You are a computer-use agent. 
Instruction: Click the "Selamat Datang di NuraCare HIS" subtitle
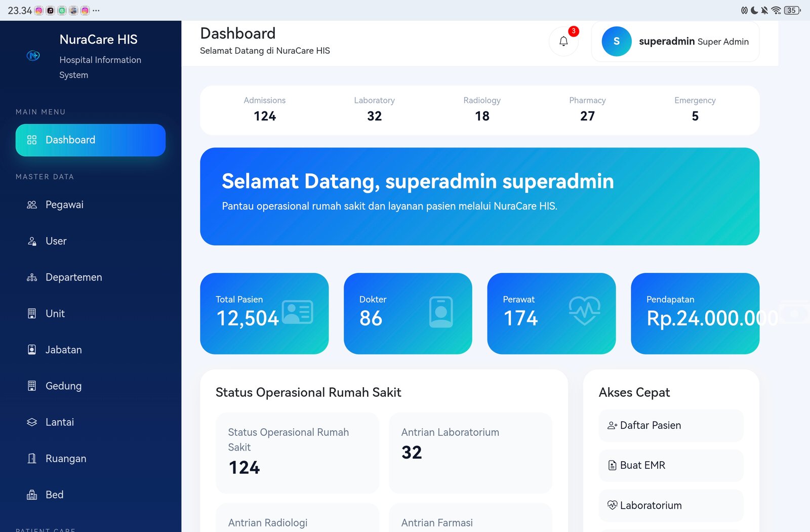coord(265,51)
